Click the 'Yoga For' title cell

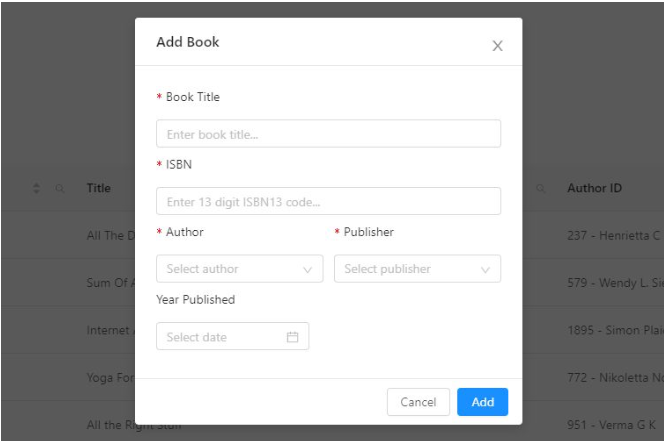tap(110, 377)
